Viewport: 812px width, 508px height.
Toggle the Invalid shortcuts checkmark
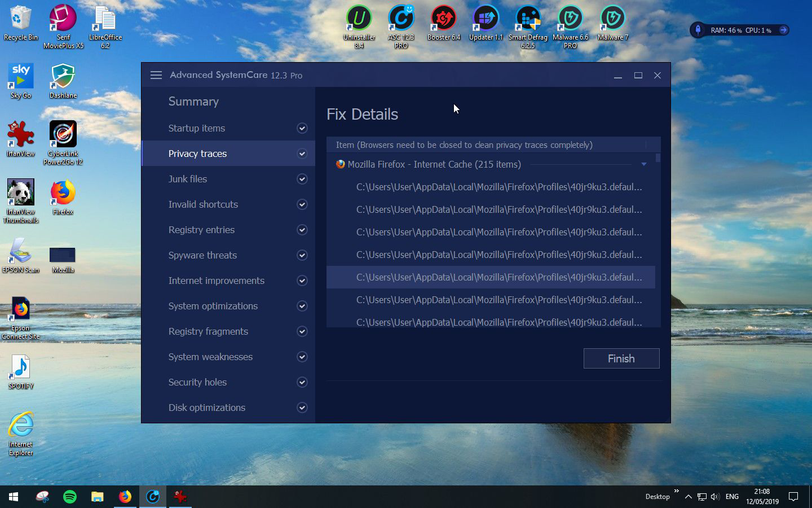point(302,204)
